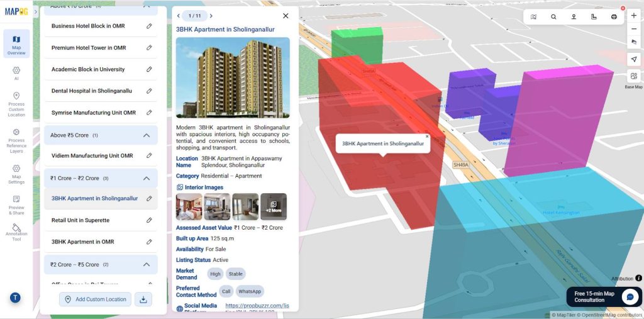This screenshot has height=319, width=644.
Task: Click the Call contact method tag
Action: pyautogui.click(x=226, y=291)
